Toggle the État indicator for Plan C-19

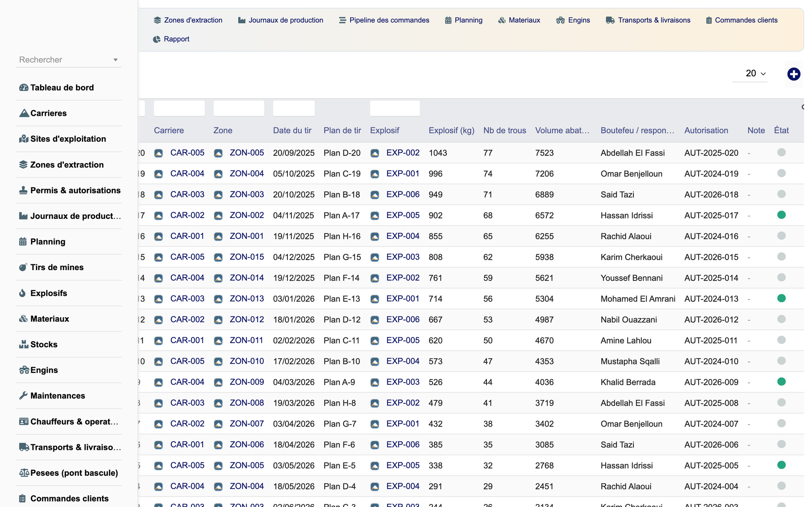pos(782,173)
